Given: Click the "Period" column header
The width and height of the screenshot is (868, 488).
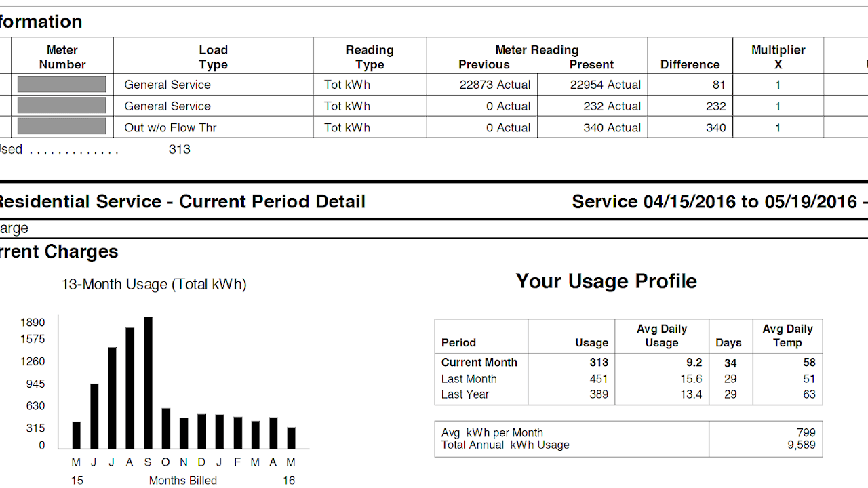Looking at the screenshot, I should point(458,343).
